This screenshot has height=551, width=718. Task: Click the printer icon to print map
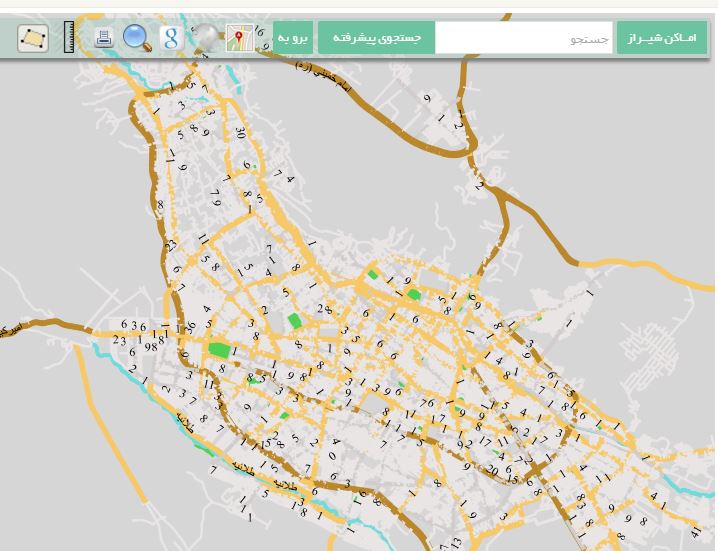point(103,38)
